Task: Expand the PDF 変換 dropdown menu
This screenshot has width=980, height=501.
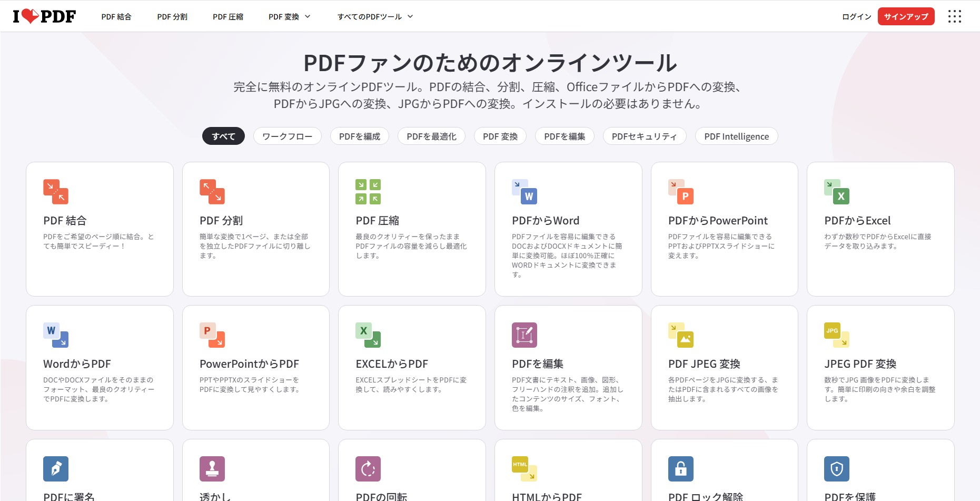Action: [289, 17]
